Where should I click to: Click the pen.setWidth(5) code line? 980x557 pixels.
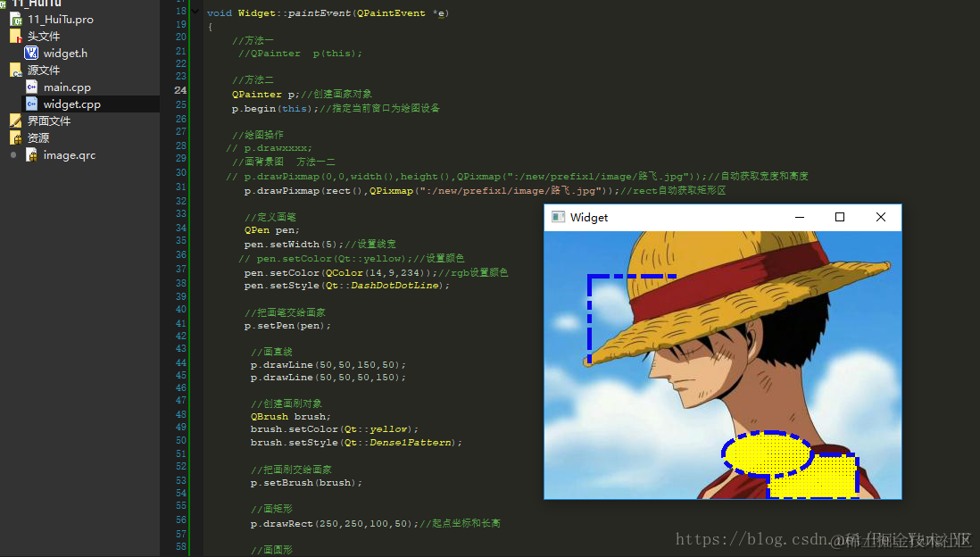point(320,244)
